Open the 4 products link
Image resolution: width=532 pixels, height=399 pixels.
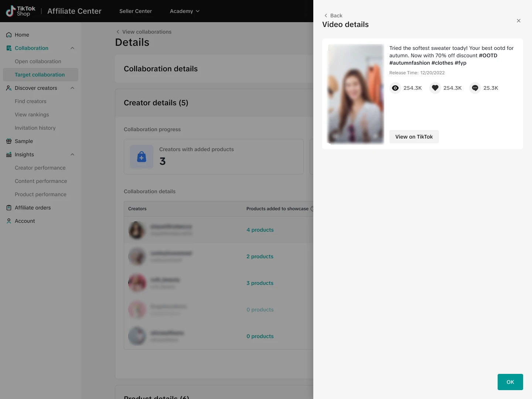260,230
